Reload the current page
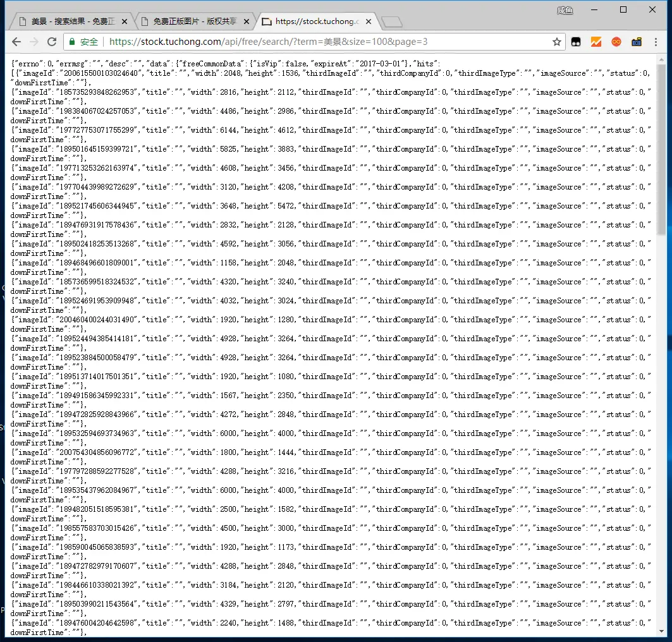 click(x=52, y=42)
